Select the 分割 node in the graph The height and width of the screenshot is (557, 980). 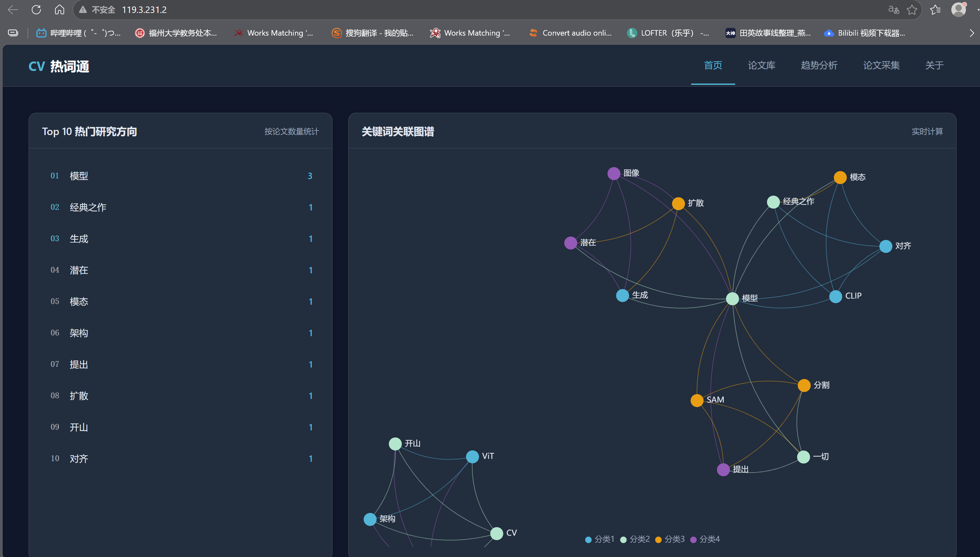click(x=804, y=385)
